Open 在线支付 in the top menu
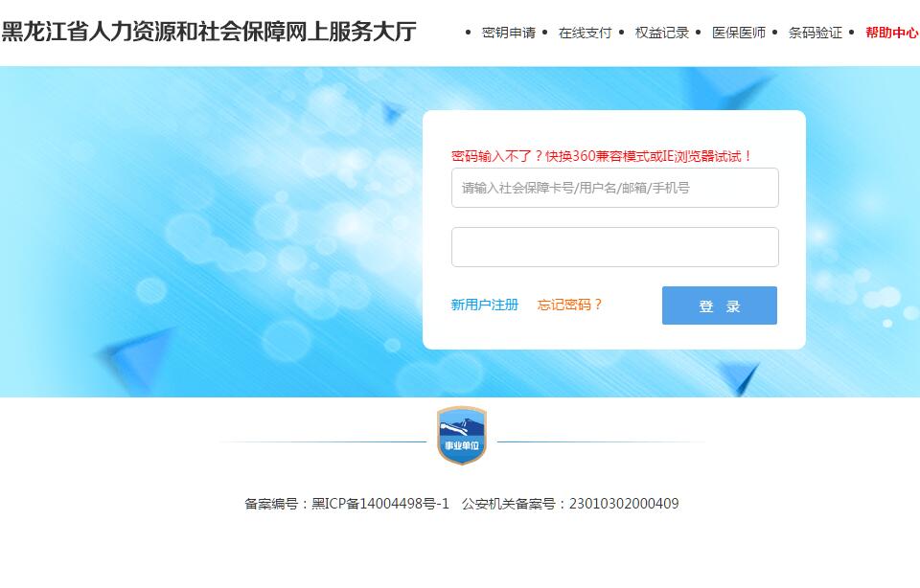This screenshot has width=920, height=588. coord(585,33)
